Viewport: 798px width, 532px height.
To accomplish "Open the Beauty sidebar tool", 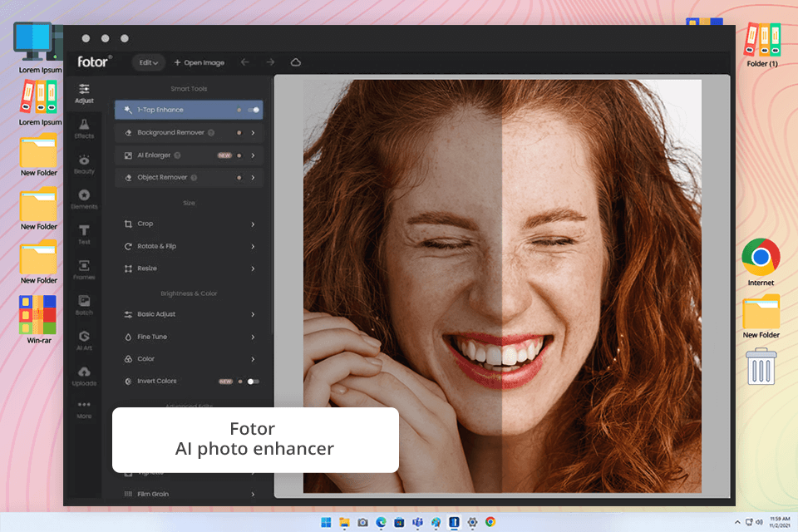I will [x=84, y=164].
